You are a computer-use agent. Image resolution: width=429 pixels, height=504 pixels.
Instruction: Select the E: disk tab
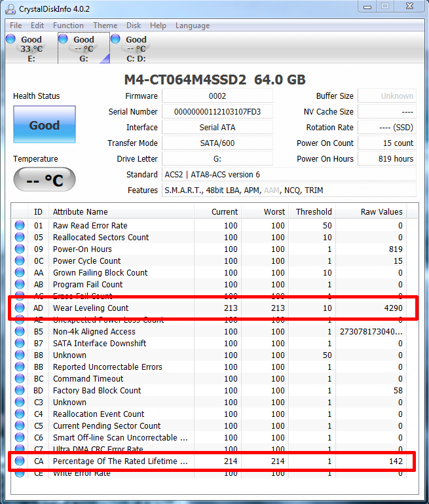pyautogui.click(x=31, y=48)
